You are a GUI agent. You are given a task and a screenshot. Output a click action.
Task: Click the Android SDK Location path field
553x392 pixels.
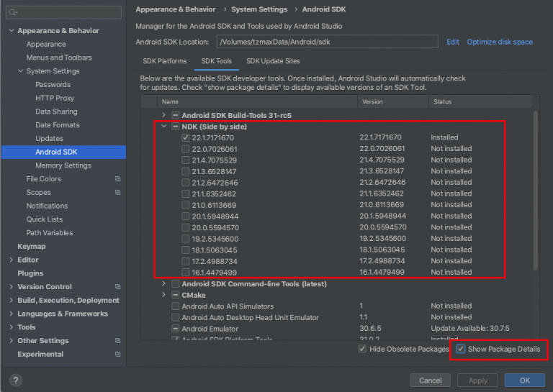(x=328, y=42)
